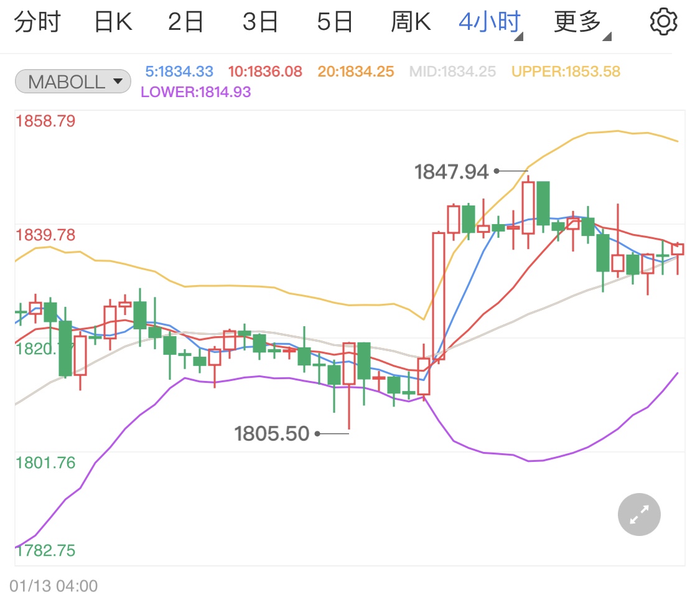Viewport: 700px width, 597px height.
Task: Select the MA5 value label 5:1834.33
Action: point(179,71)
